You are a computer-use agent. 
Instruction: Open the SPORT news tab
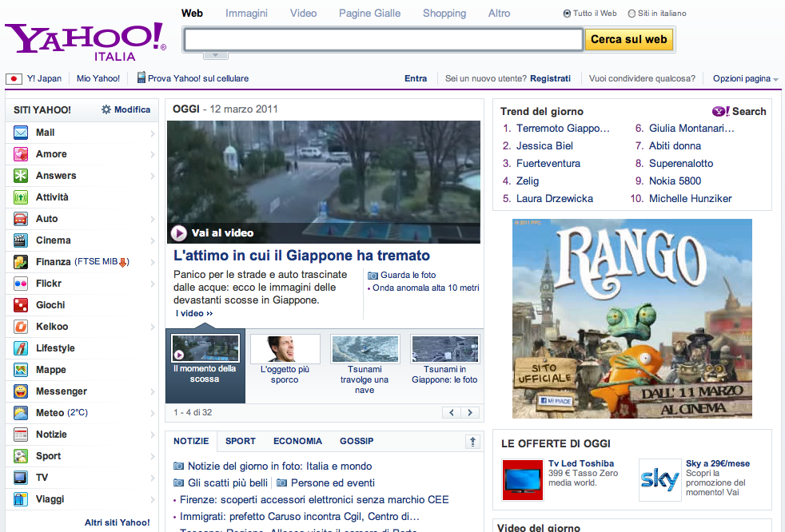pos(241,442)
